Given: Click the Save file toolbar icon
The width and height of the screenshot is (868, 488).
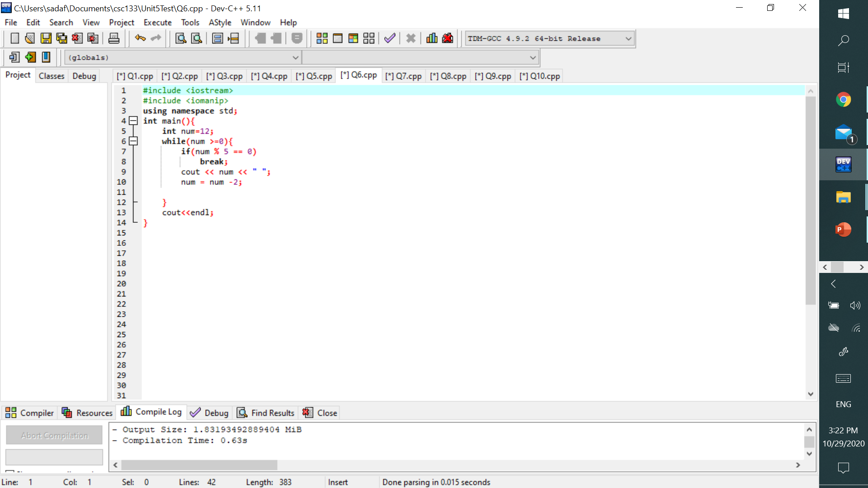Looking at the screenshot, I should pos(46,38).
